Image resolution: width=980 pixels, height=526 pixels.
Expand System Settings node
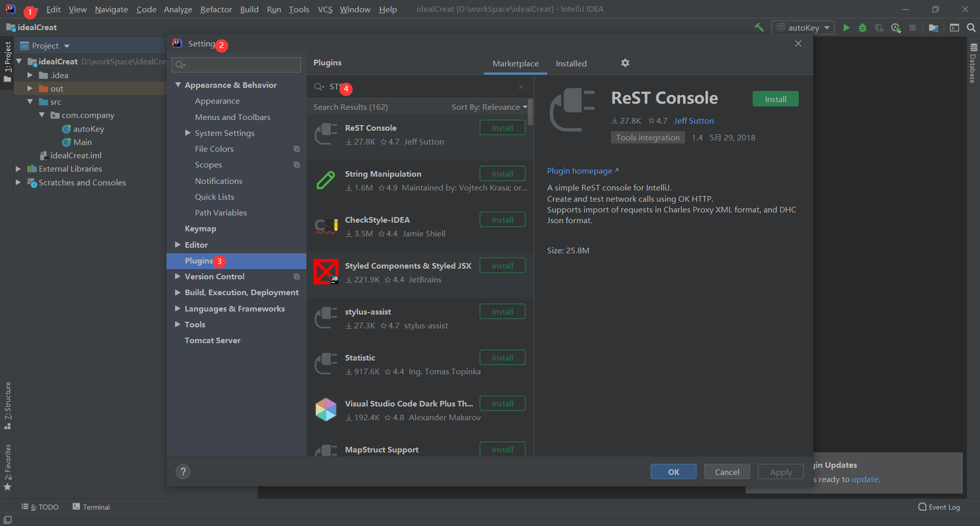(188, 133)
